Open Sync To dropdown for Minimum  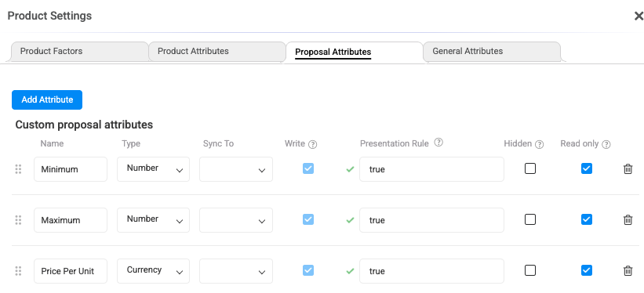point(236,169)
